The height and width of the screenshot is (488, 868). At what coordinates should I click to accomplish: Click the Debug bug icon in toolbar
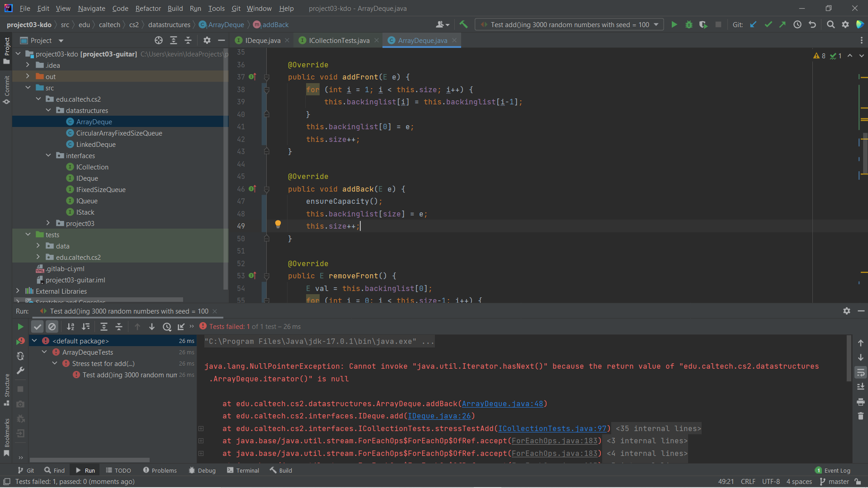pyautogui.click(x=689, y=25)
